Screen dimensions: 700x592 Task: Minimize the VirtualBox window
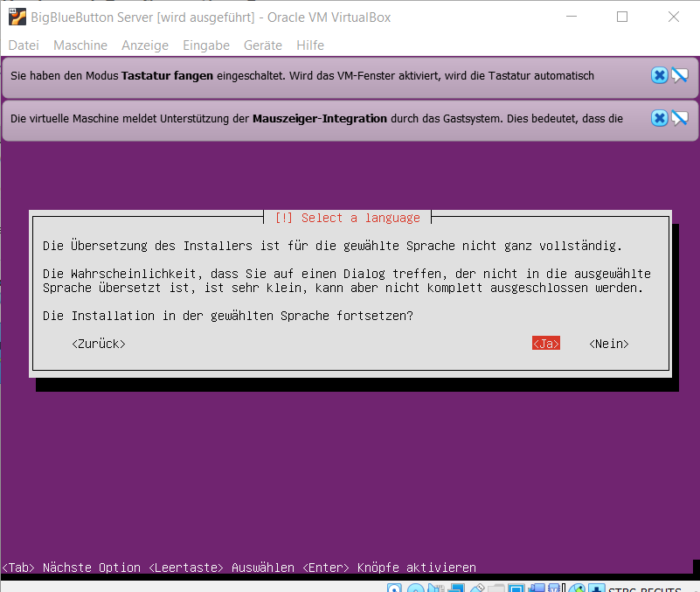[x=572, y=17]
